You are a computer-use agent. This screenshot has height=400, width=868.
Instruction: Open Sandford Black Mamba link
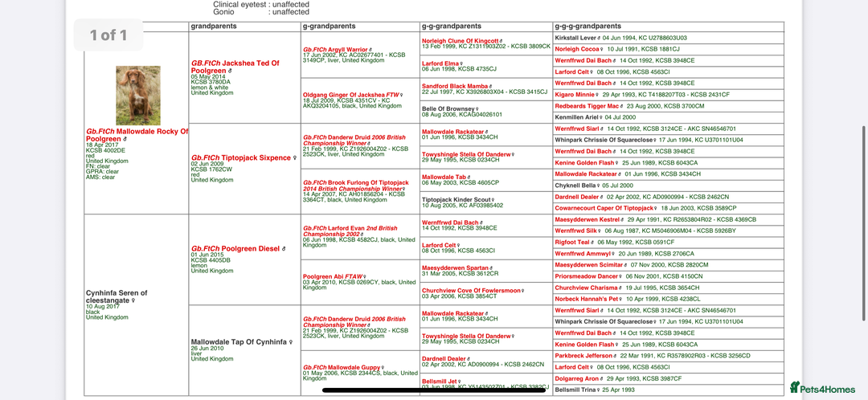[456, 86]
